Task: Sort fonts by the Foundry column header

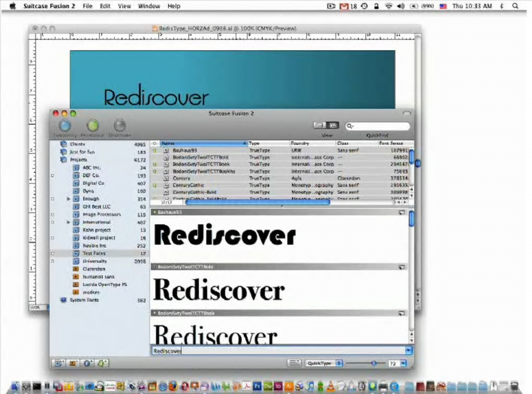Action: [312, 144]
